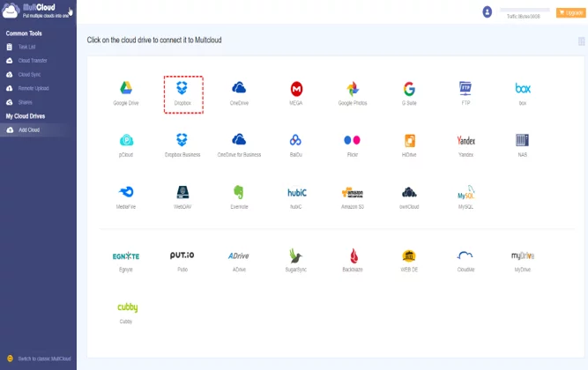Add WEB.DE cloud

(x=409, y=255)
